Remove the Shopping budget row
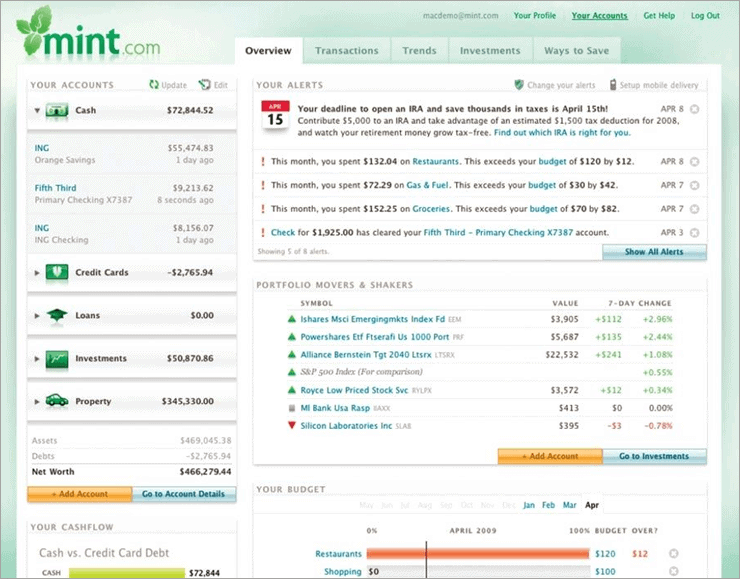Screen dimensions: 740x579 (674, 571)
